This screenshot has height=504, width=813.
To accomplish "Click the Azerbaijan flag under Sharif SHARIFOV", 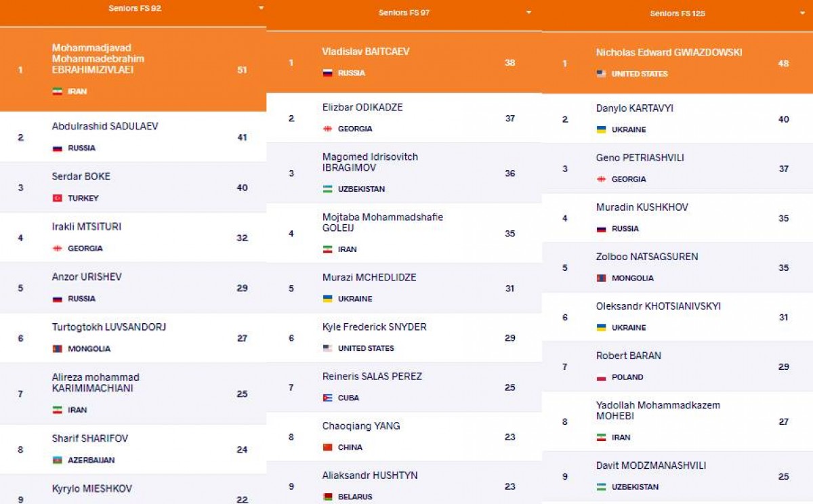I will pos(58,460).
